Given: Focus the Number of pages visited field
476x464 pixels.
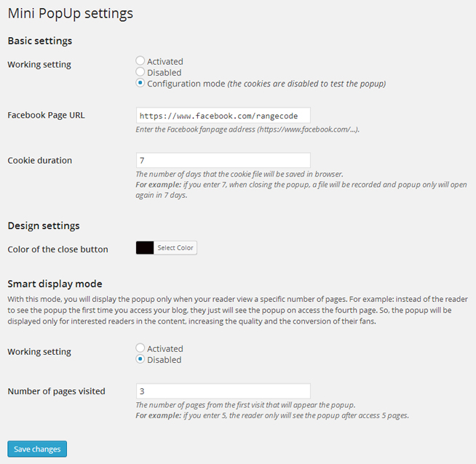Looking at the screenshot, I should pyautogui.click(x=223, y=391).
